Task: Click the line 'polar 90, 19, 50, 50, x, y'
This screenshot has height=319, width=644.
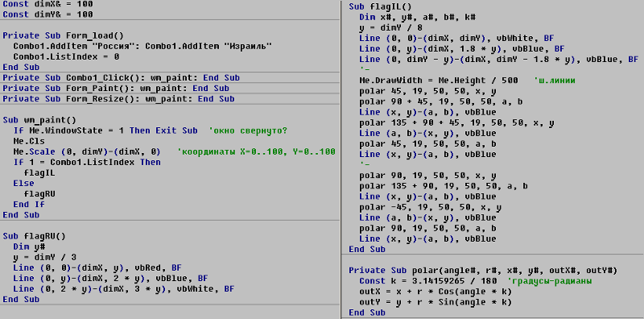Action: pos(427,176)
